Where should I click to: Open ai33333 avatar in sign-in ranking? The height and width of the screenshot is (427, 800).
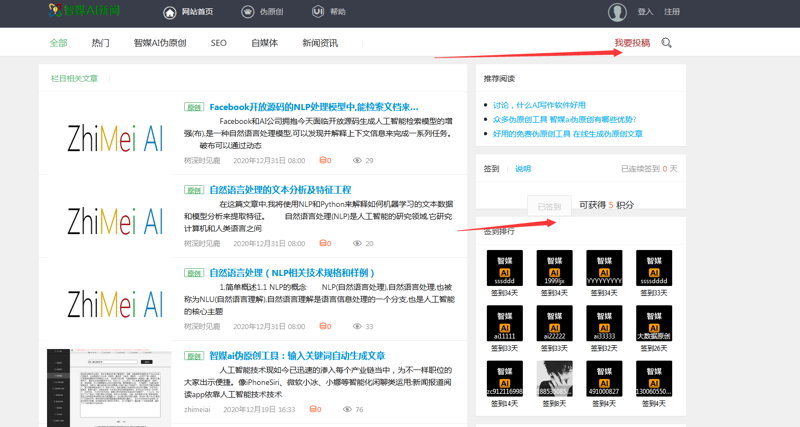tap(604, 323)
